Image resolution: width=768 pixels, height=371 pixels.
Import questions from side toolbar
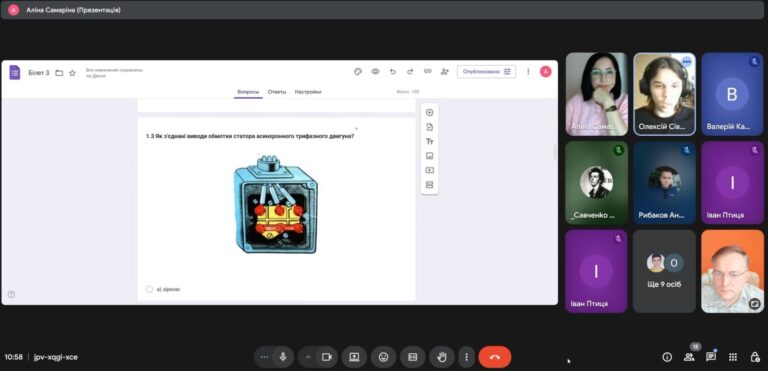pyautogui.click(x=430, y=127)
